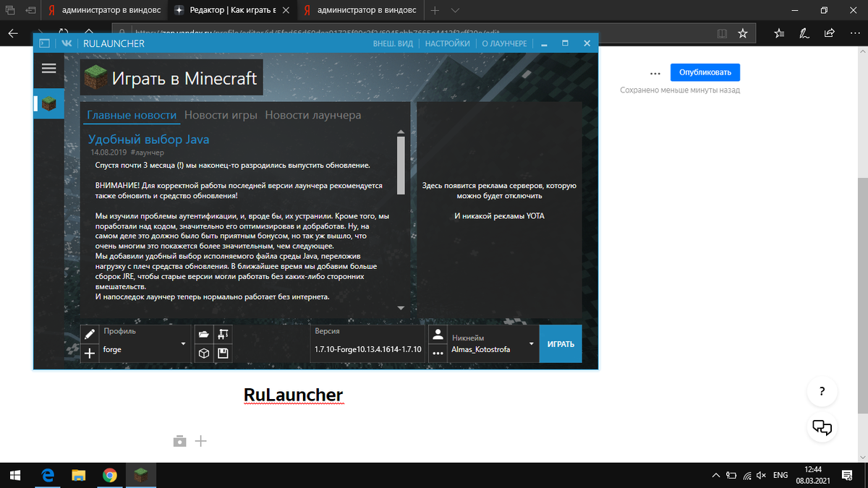The image size is (868, 488).
Task: Switch to first администратор в виндовс browser tab
Action: click(x=104, y=11)
